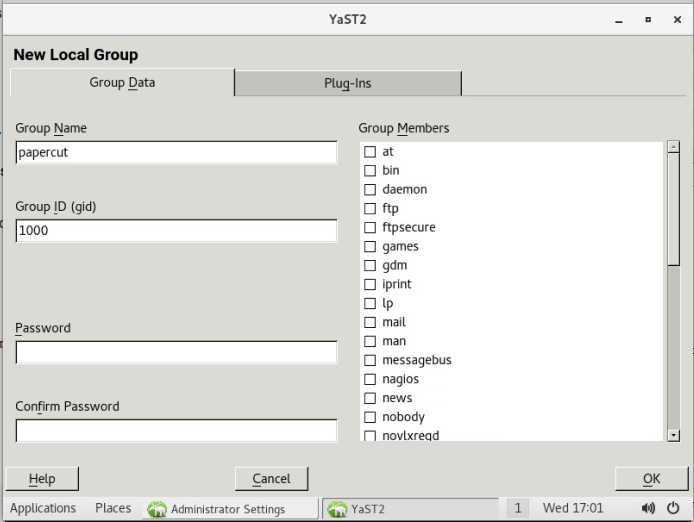Switch to the Group Data tab

(122, 83)
